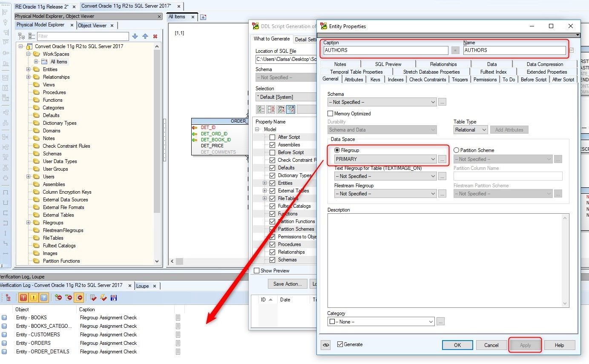Toggle blue hint filter in Verification Log
This screenshot has height=364, width=589.
click(44, 298)
